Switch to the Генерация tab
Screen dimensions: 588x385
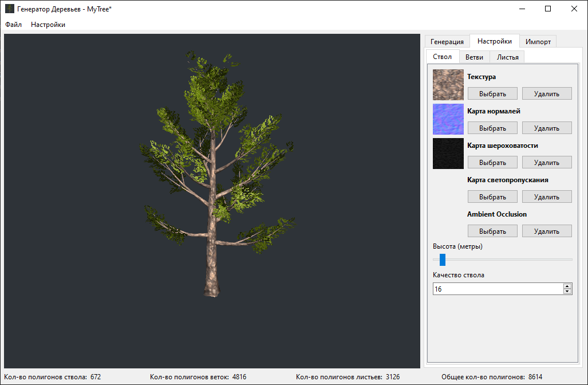[x=447, y=41]
